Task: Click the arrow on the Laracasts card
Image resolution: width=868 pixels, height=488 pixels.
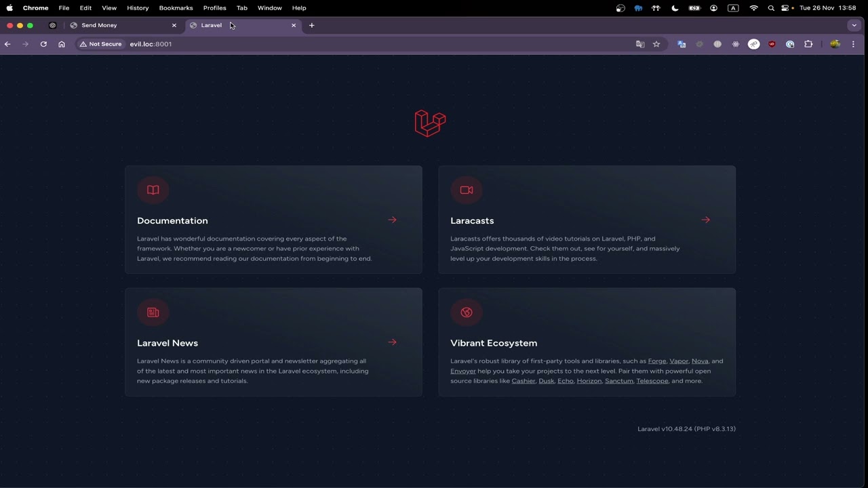Action: pyautogui.click(x=705, y=220)
